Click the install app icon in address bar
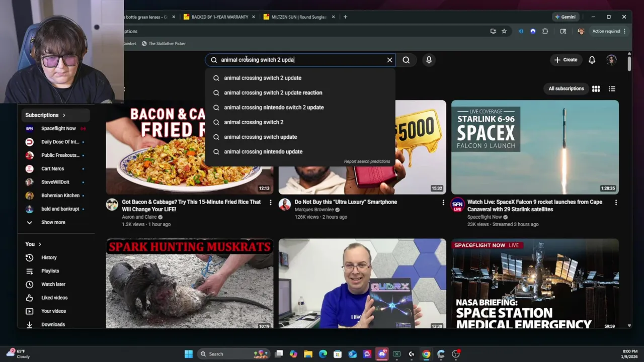Screen dimensions: 644x362 (493, 31)
